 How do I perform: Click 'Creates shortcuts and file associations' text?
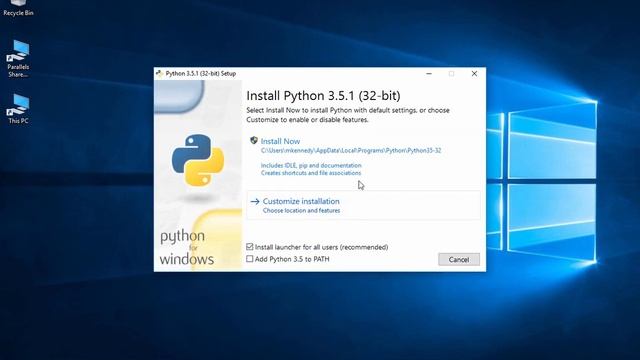tap(311, 173)
